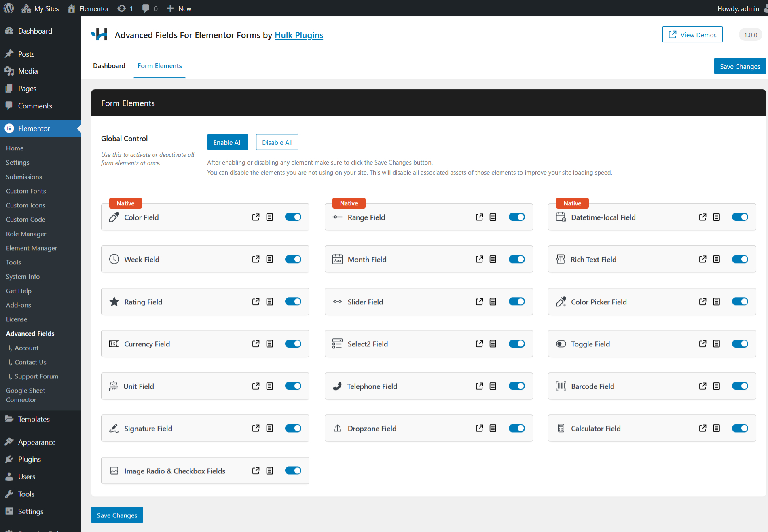
Task: Disable Image Radio & Checkbox Fields toggle
Action: pos(293,471)
